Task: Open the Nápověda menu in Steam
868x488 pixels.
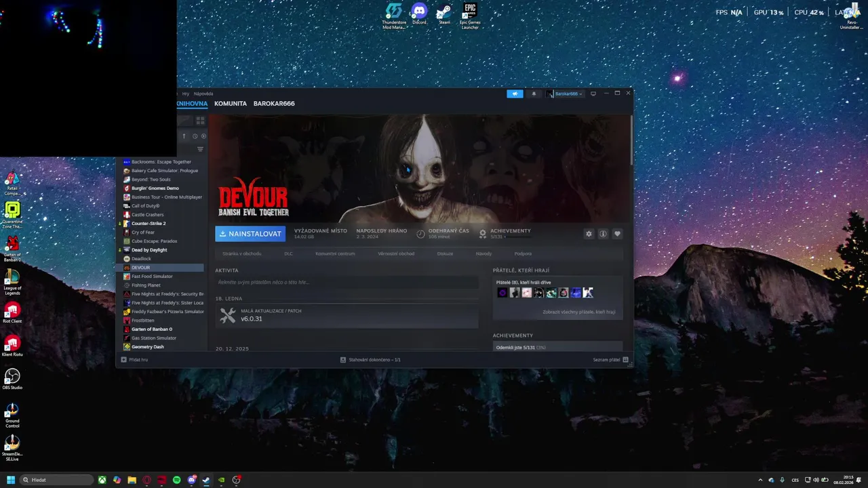Action: 203,94
